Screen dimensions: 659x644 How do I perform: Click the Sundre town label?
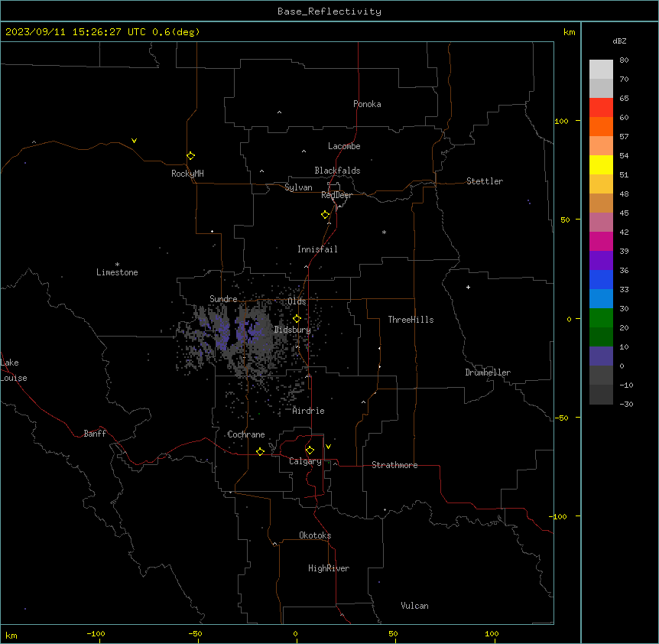(223, 299)
